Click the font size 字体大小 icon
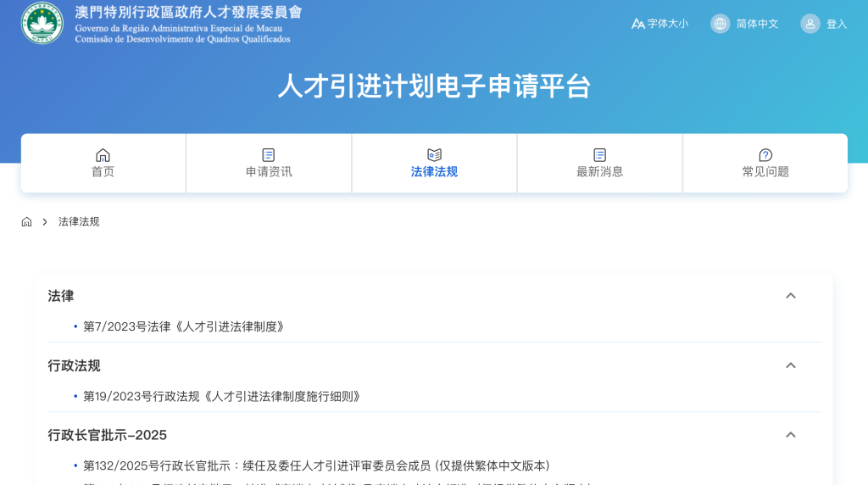 point(638,24)
